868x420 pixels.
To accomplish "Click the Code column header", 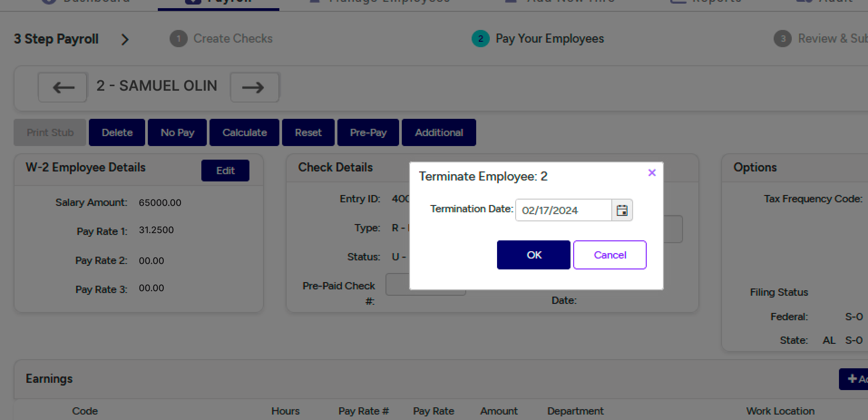I will click(85, 411).
